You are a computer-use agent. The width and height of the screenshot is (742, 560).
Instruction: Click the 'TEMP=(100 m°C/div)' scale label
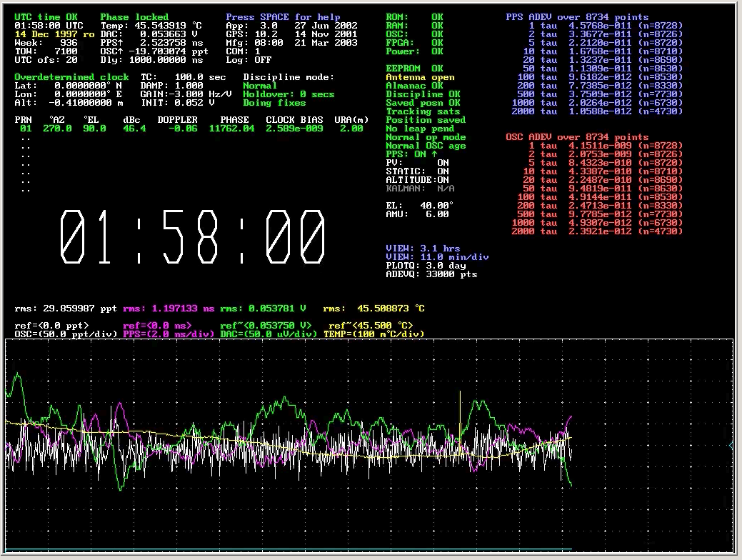pos(373,334)
